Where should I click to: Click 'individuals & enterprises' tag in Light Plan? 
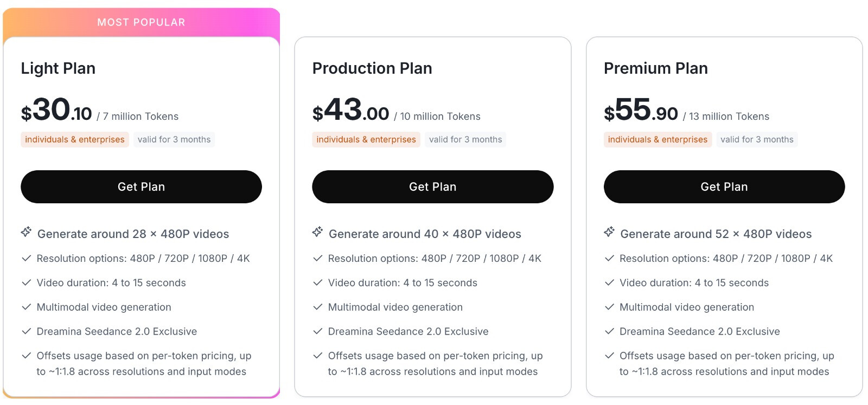pyautogui.click(x=75, y=139)
